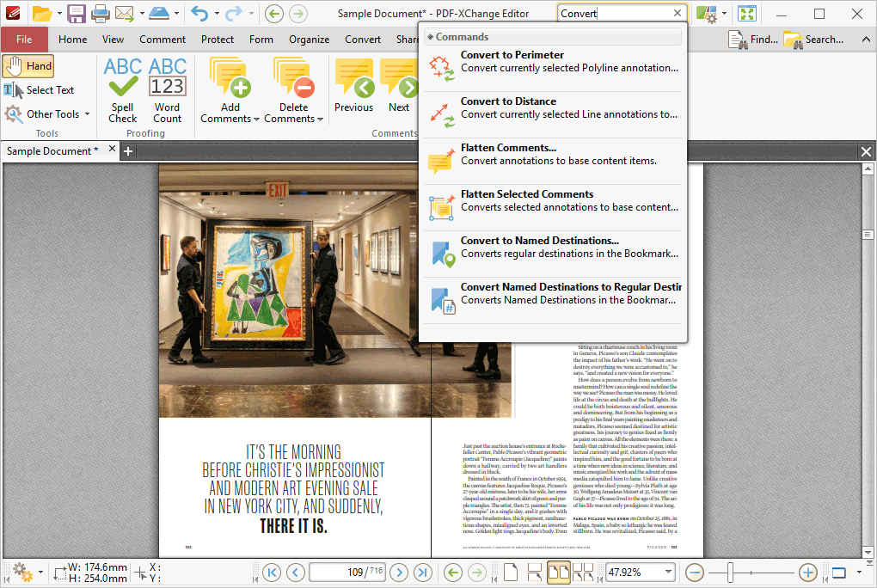Switch to two pages facing layout
Image resolution: width=877 pixels, height=588 pixels.
point(559,573)
